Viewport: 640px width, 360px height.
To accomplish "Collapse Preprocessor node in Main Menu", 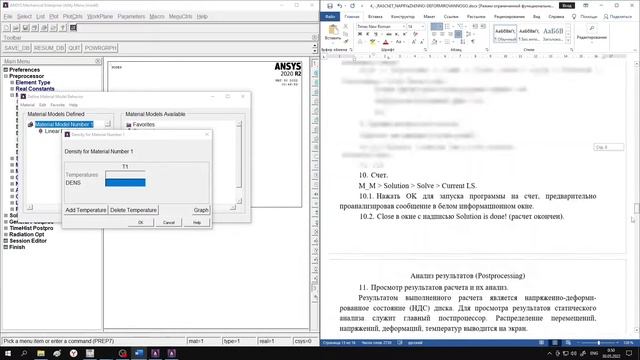I will click(6, 76).
